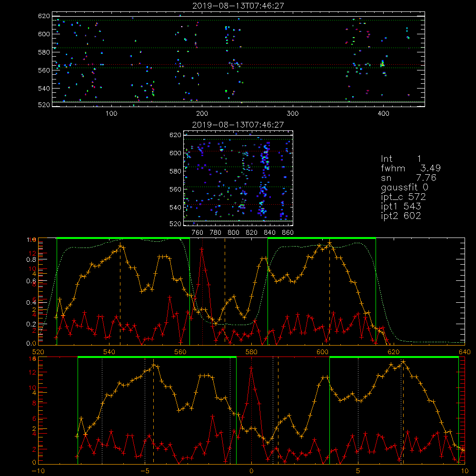Click the '400' x-axis tick of top image
The width and height of the screenshot is (476, 476).
tap(383, 114)
